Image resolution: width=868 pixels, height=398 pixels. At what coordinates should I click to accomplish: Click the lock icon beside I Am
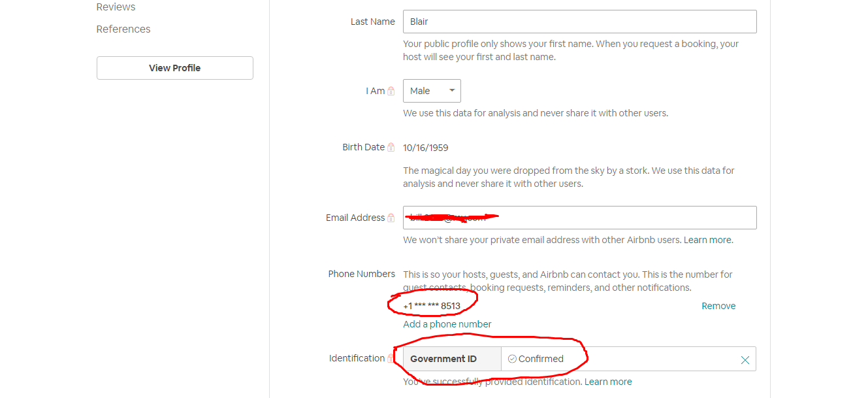391,91
